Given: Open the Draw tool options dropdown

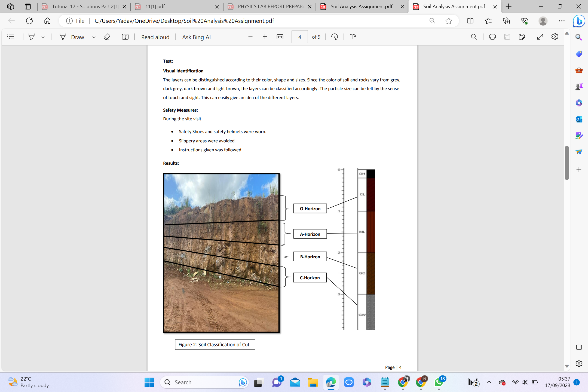Looking at the screenshot, I should (94, 37).
